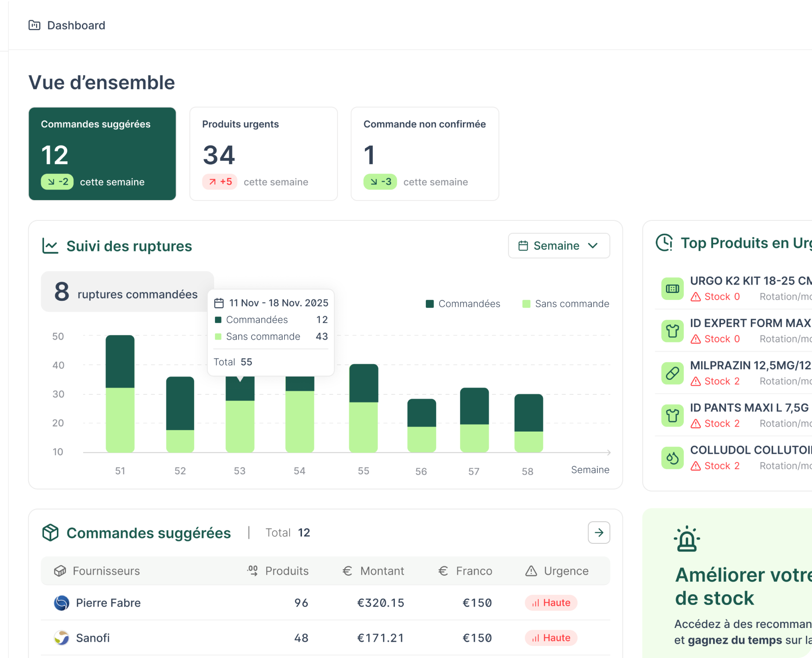Toggle the Commandées legend item

point(462,304)
